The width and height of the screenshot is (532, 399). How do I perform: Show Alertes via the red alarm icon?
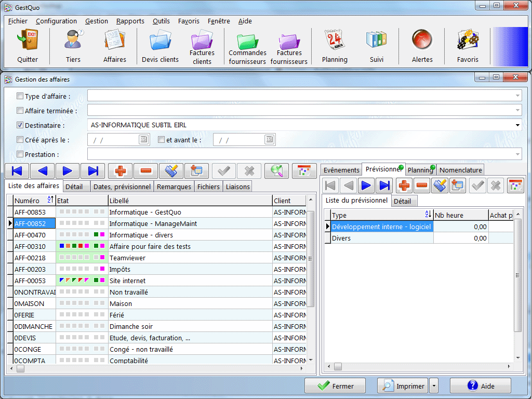click(x=422, y=39)
